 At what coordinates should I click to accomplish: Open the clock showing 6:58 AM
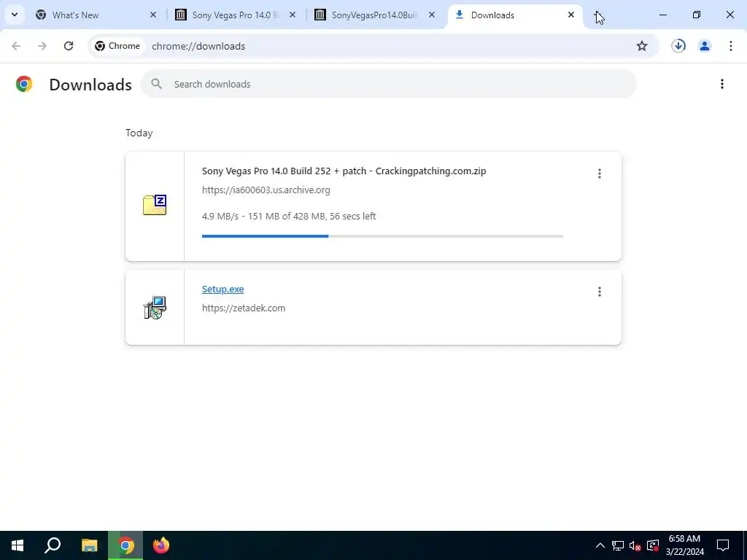click(684, 545)
